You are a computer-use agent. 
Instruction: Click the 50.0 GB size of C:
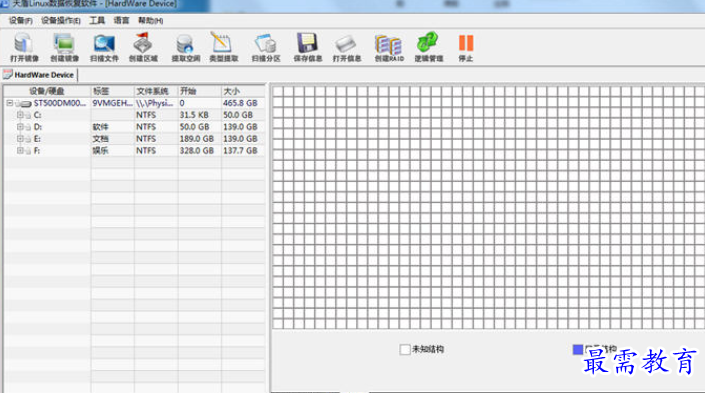pyautogui.click(x=238, y=115)
